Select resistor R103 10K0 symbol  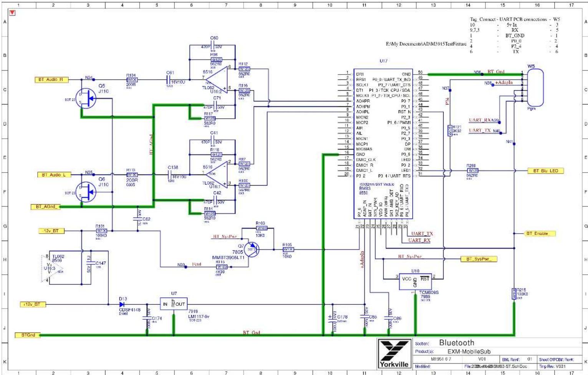(x=262, y=228)
